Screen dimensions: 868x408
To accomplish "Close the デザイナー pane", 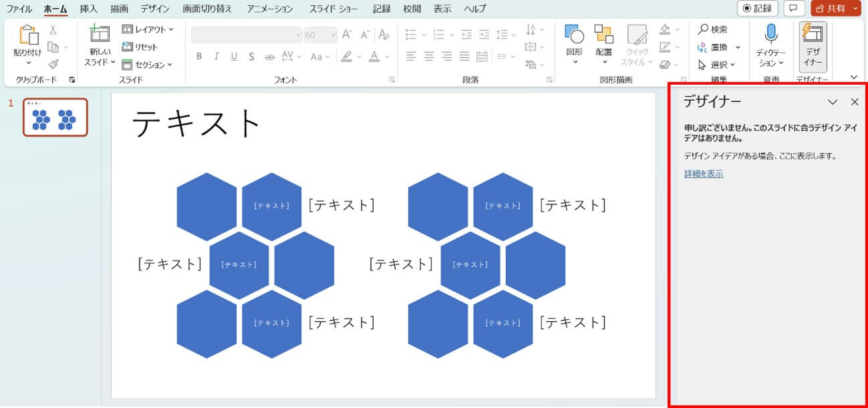I will pos(855,102).
